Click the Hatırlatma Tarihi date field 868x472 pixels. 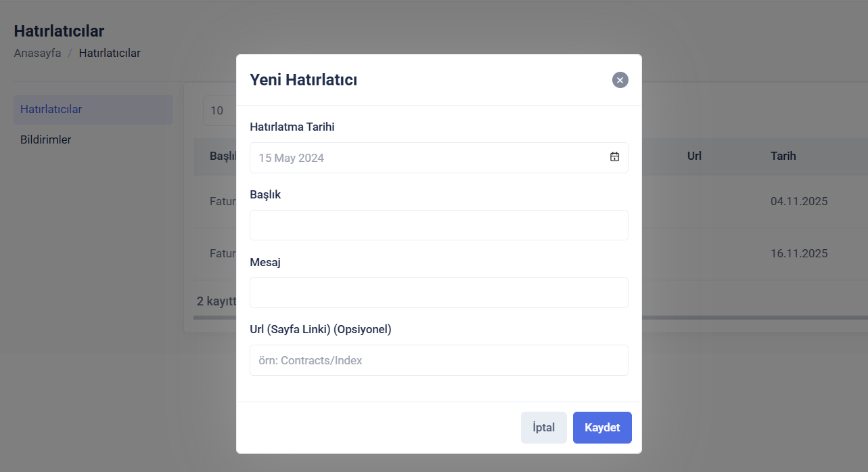[x=426, y=158]
